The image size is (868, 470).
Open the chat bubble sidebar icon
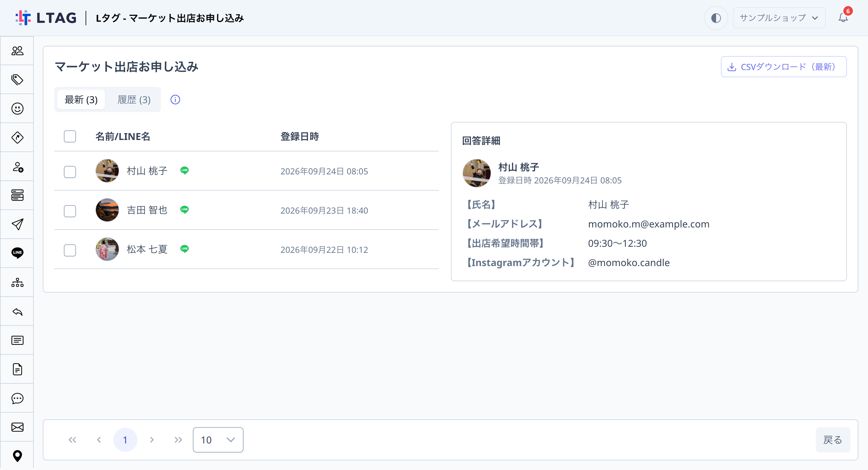click(x=17, y=399)
